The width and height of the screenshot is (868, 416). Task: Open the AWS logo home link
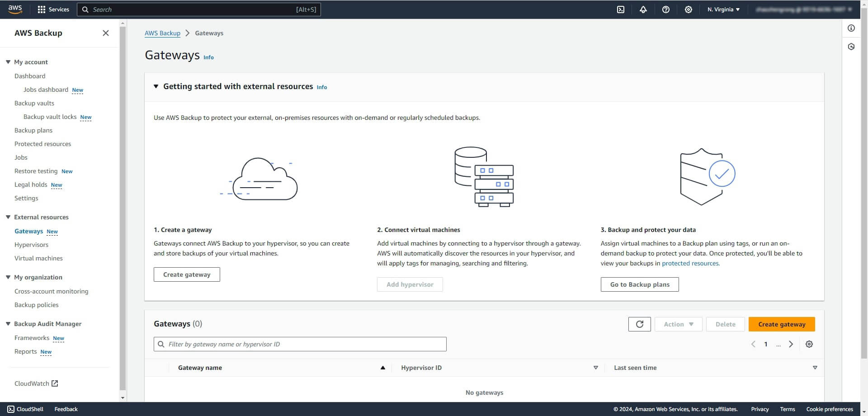pos(15,9)
